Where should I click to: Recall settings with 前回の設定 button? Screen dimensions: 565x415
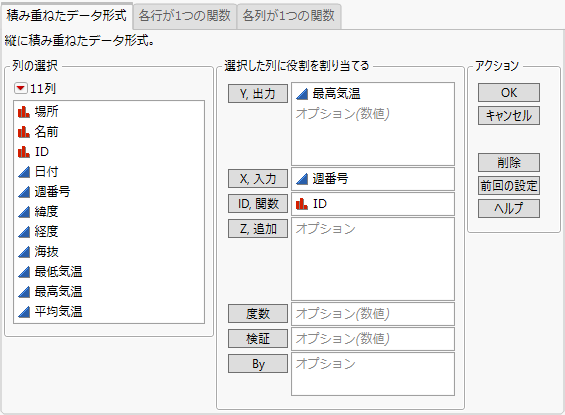coord(509,186)
